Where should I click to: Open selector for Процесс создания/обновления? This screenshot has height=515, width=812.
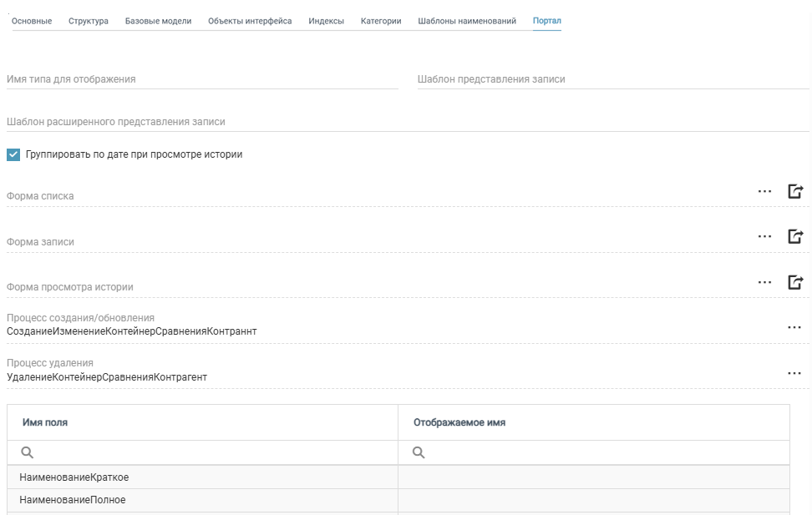794,327
